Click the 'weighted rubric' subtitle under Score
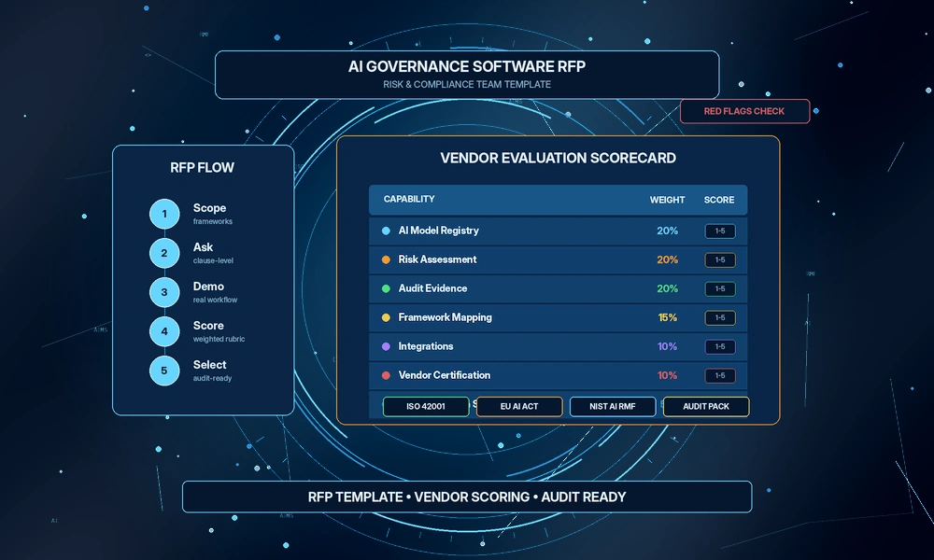 [219, 339]
